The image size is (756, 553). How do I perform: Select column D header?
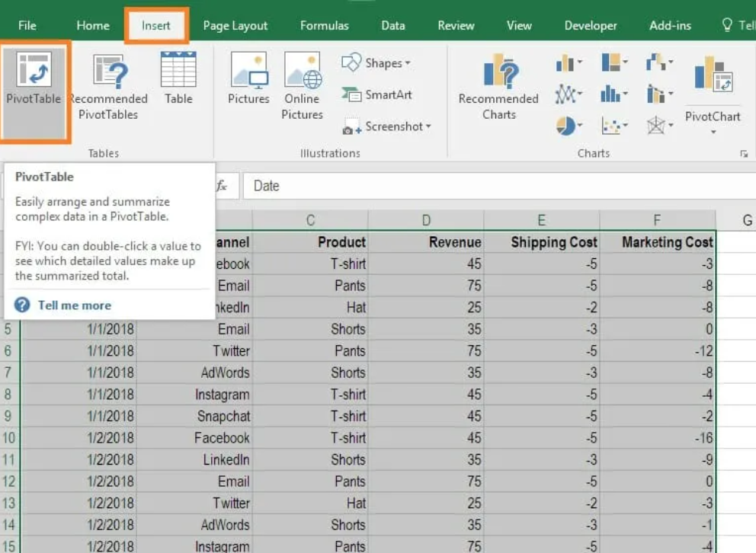[426, 220]
